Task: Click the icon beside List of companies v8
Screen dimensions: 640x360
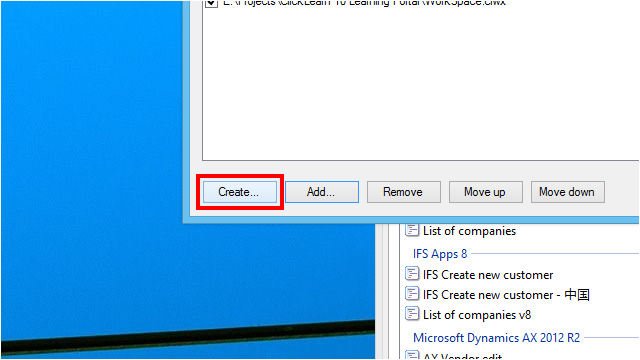Action: [x=412, y=313]
